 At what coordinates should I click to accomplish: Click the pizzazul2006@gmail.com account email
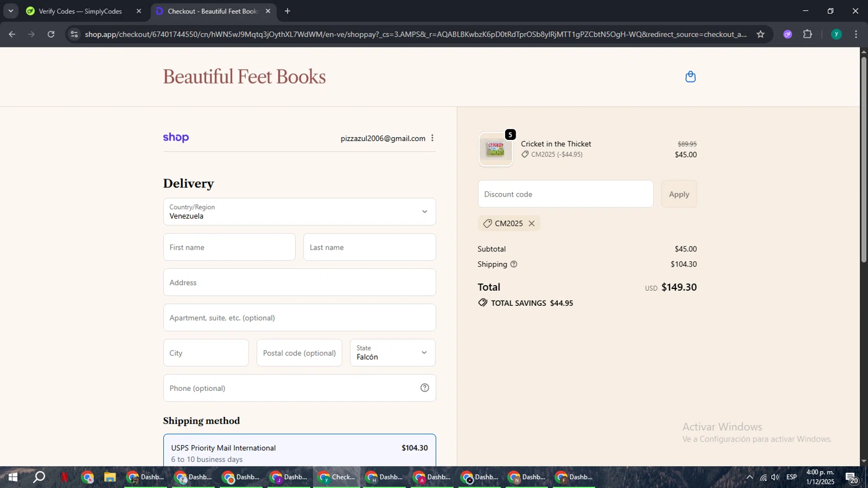383,138
